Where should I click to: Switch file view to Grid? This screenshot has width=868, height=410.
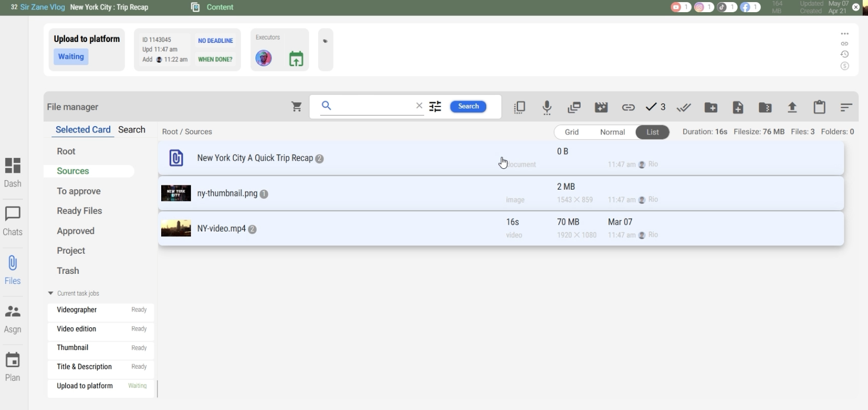[x=572, y=132]
